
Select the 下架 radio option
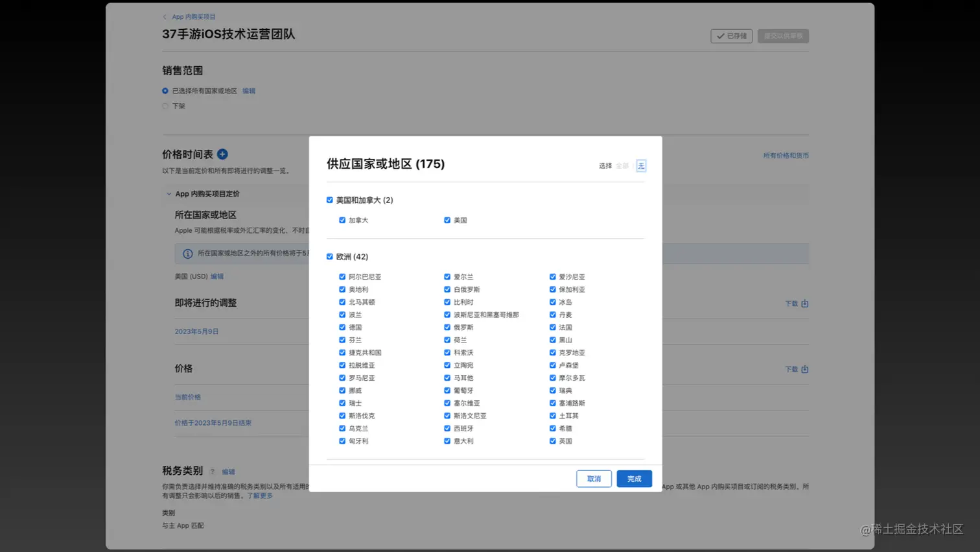tap(165, 106)
